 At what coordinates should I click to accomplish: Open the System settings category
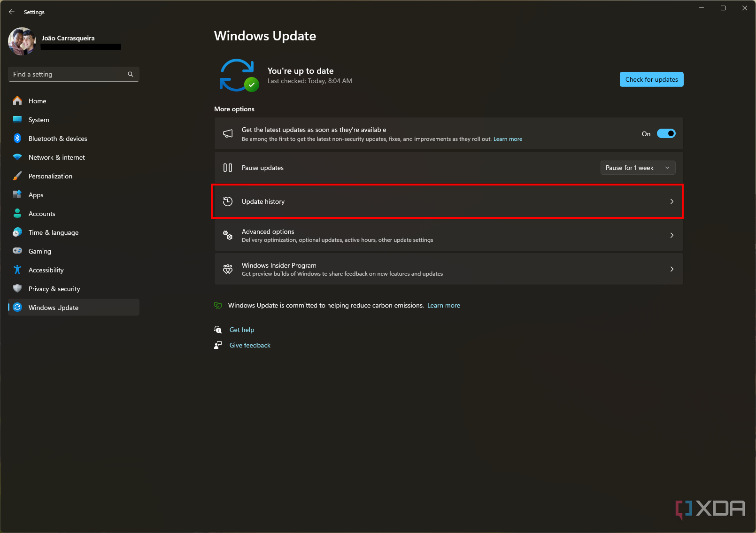(74, 120)
